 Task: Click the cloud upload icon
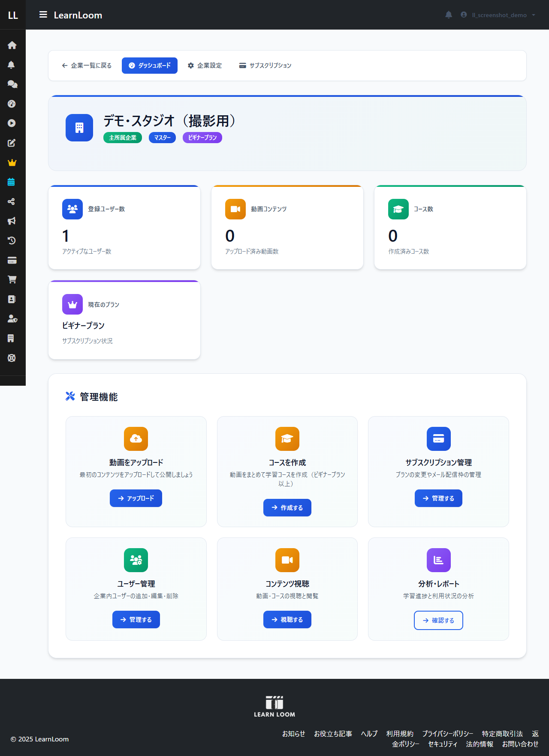[x=136, y=439]
